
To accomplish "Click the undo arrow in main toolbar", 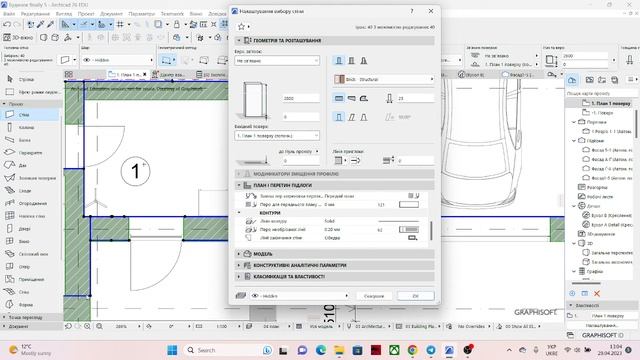I will coord(7,24).
